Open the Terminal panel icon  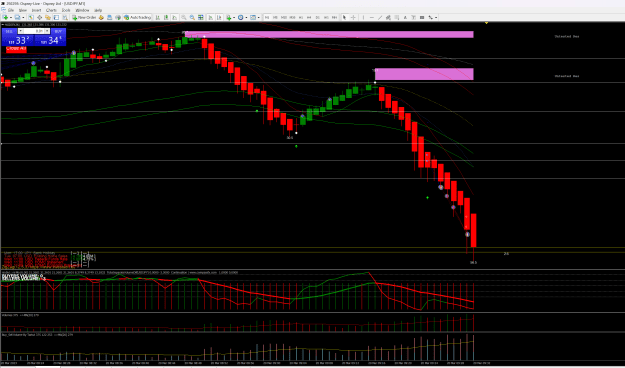coord(56,18)
